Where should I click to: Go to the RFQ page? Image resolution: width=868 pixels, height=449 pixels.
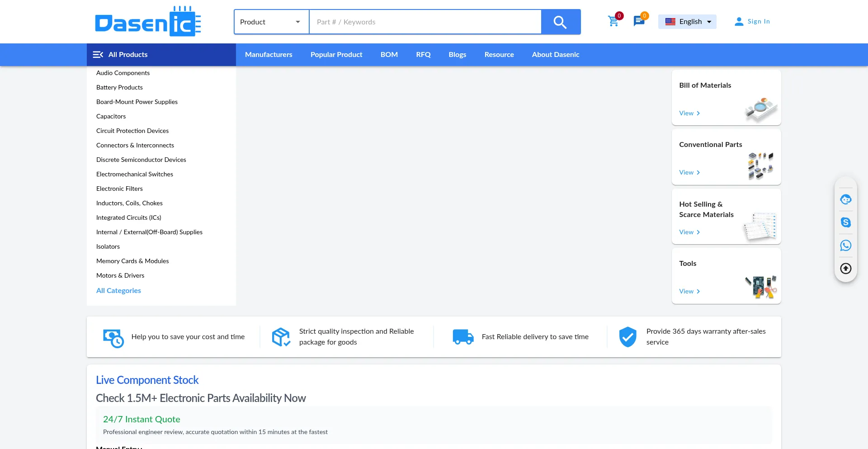point(423,55)
